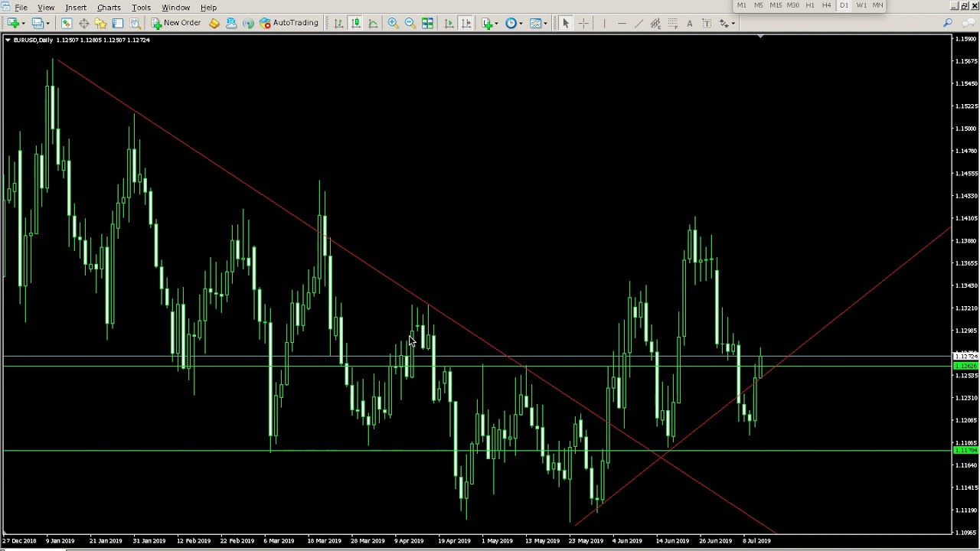Click the chart shift marker at top of chart
The image size is (980, 551).
tap(760, 36)
